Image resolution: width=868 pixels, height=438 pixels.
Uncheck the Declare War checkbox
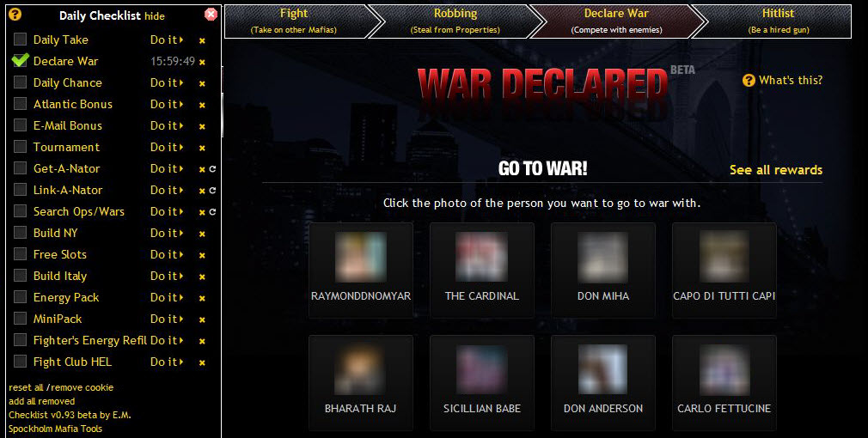tap(20, 60)
